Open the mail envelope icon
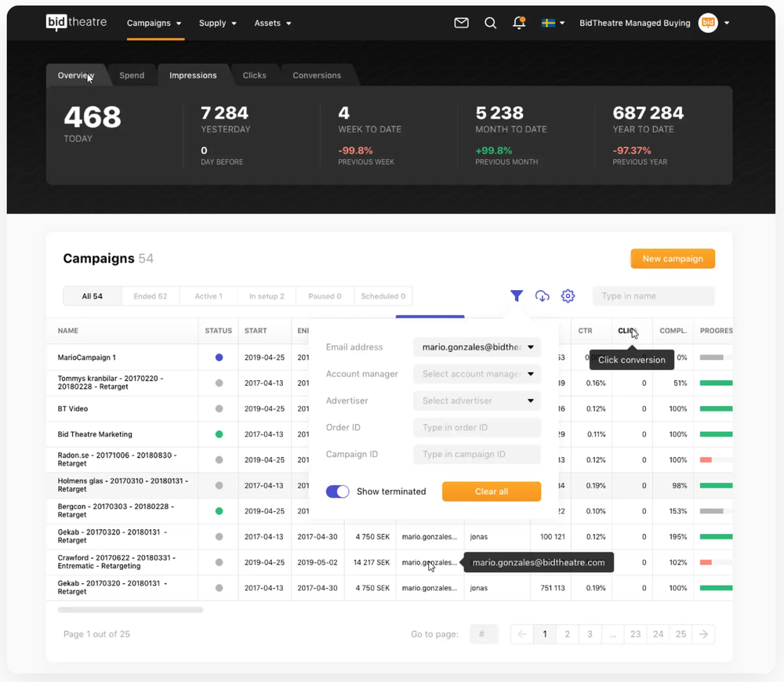Viewport: 784px width, 682px height. pyautogui.click(x=461, y=23)
